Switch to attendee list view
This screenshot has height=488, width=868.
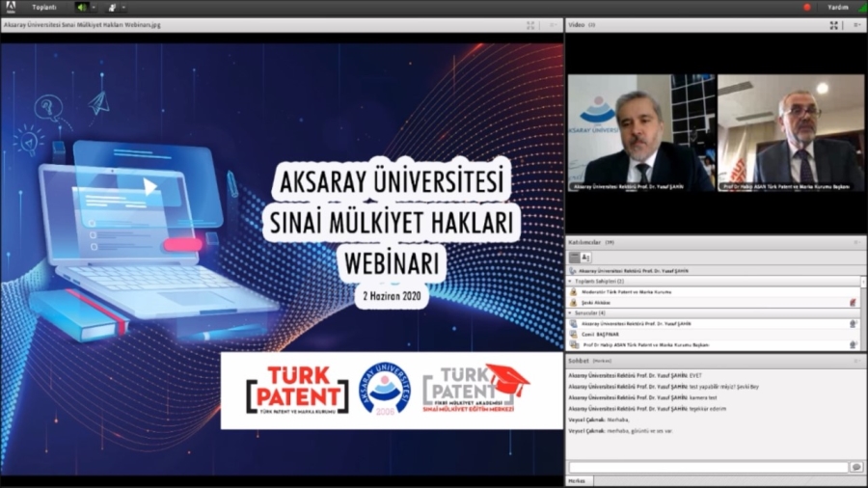574,258
